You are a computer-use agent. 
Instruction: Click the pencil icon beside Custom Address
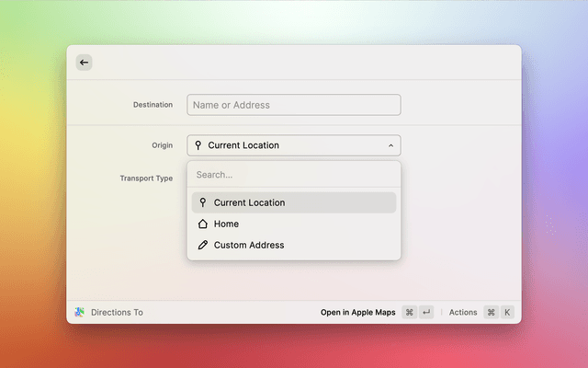[202, 245]
